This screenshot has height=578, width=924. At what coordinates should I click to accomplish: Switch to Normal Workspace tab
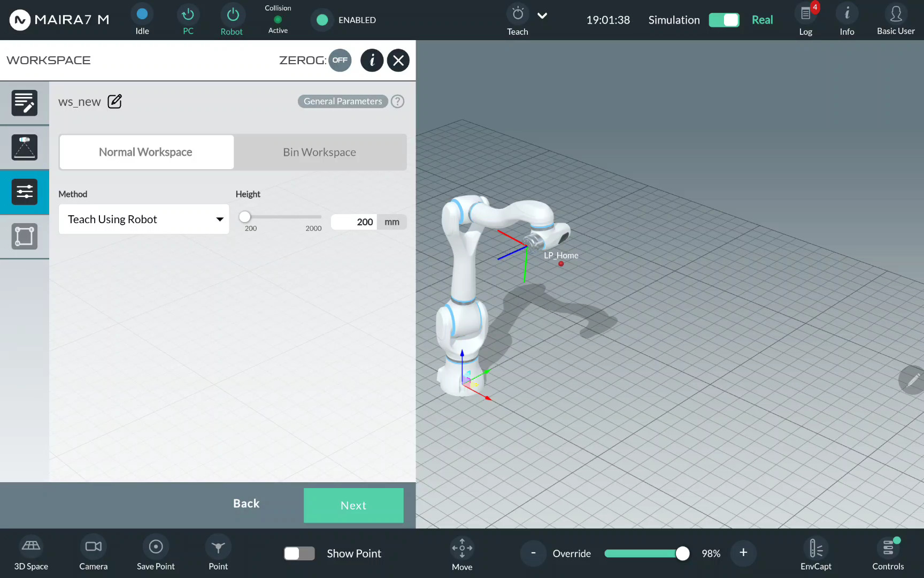point(146,152)
